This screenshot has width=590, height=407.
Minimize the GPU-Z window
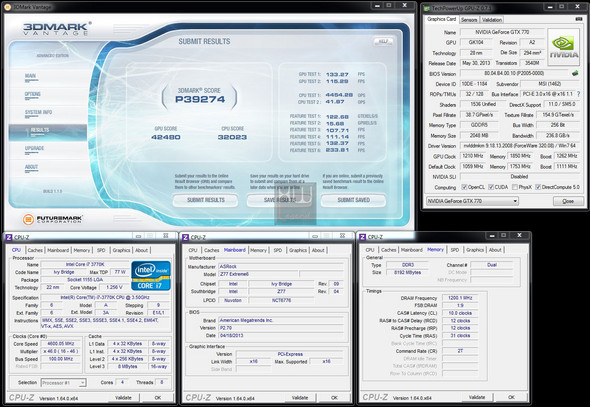coord(550,7)
